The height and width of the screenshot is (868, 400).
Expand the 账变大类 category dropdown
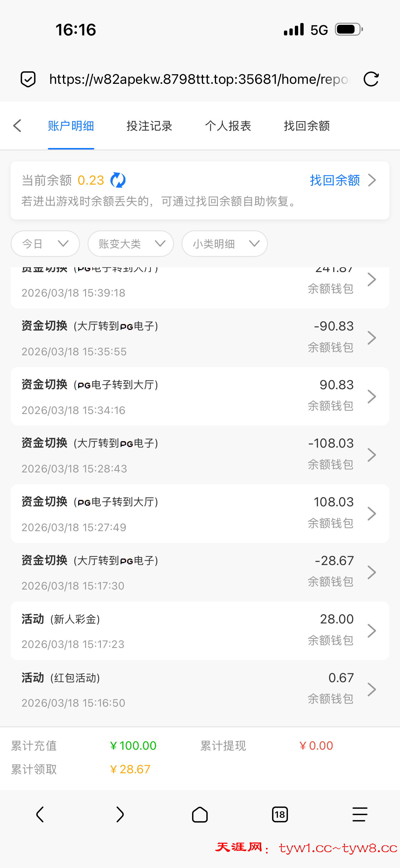point(131,244)
